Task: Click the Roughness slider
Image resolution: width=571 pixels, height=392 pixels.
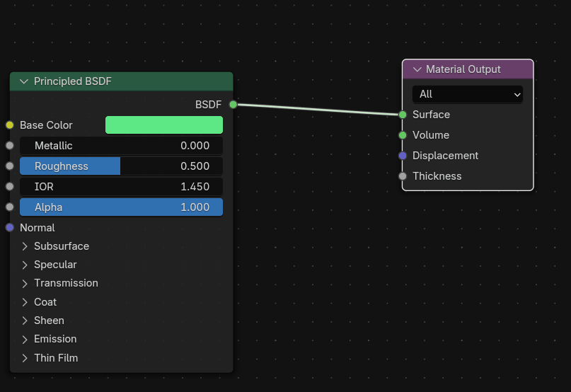Action: (121, 166)
